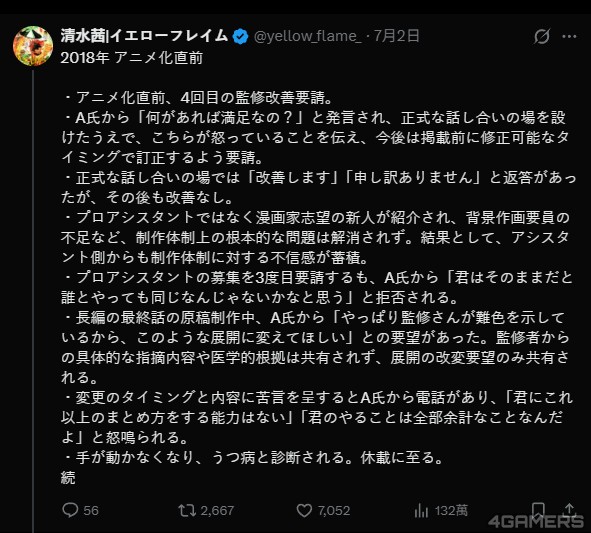The image size is (591, 533).
Task: Click the retweet arrows icon
Action: [x=187, y=510]
